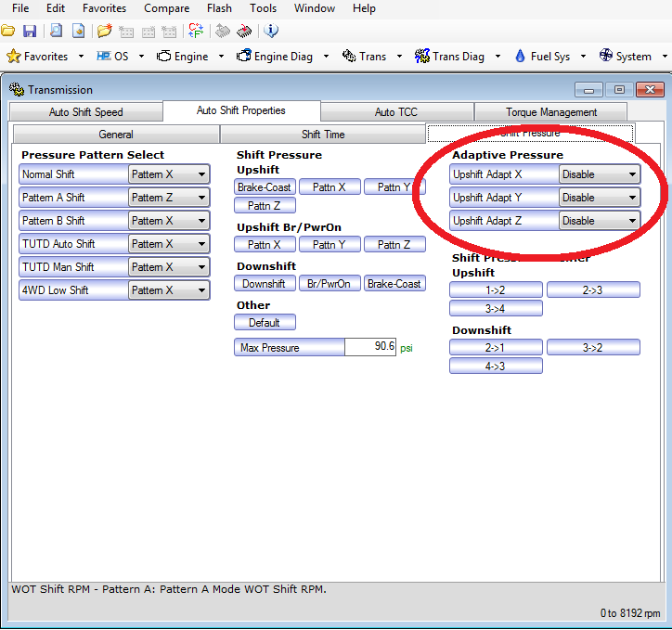This screenshot has height=630, width=672.
Task: Open the 2->1 downshift modifier table
Action: [x=496, y=347]
